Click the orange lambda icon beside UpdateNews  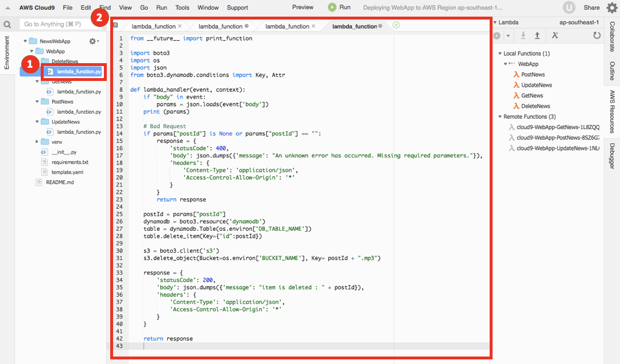click(x=517, y=85)
